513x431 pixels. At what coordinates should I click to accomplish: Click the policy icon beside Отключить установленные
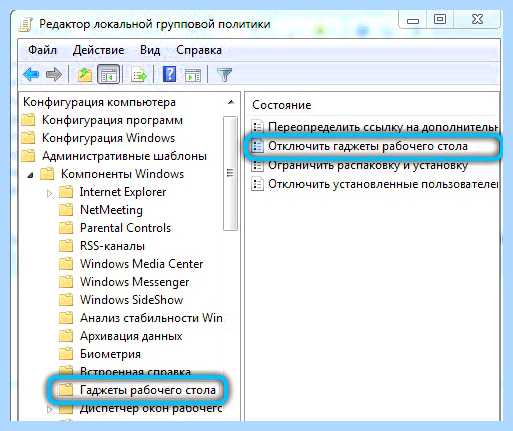pyautogui.click(x=257, y=184)
